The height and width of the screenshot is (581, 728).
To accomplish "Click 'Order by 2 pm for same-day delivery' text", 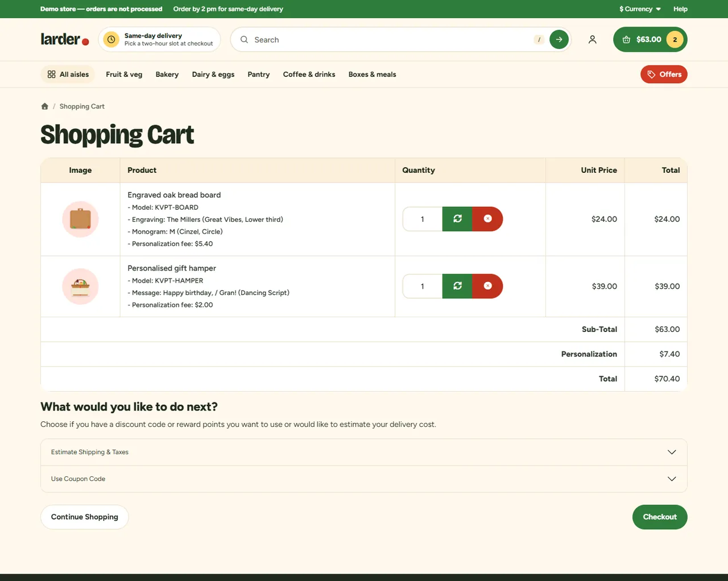I will pos(228,9).
